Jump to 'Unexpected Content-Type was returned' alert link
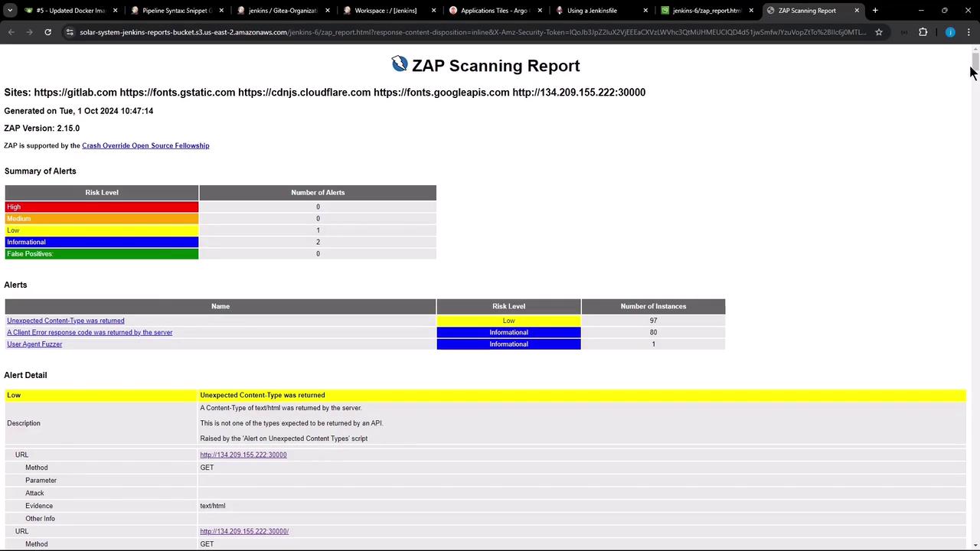980x551 pixels. (65, 321)
